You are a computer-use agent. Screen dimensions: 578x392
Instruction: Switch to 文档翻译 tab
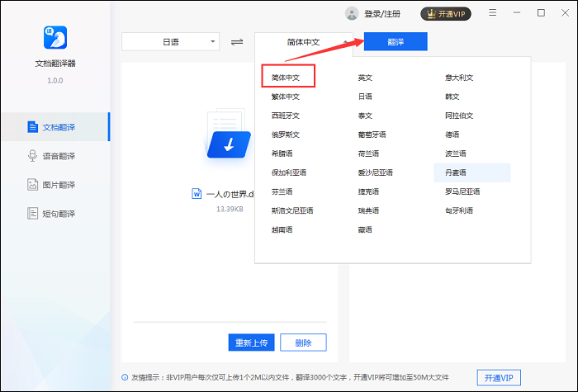pyautogui.click(x=55, y=127)
